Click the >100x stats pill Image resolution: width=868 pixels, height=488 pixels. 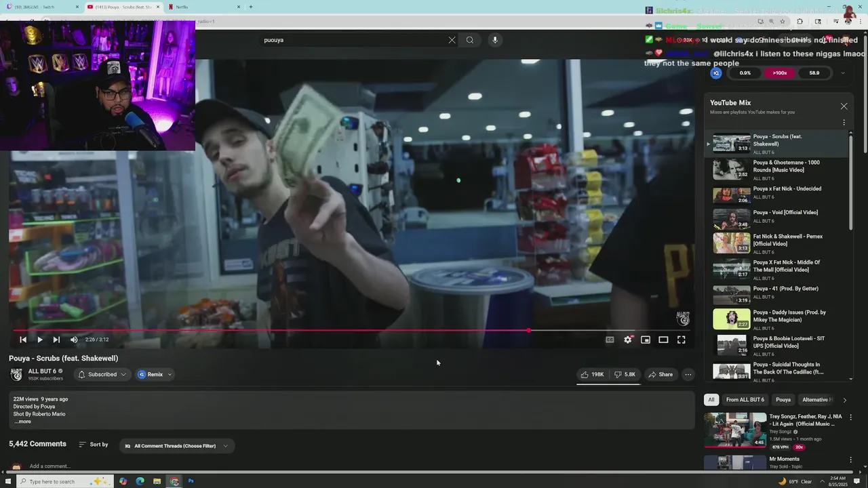click(x=780, y=73)
